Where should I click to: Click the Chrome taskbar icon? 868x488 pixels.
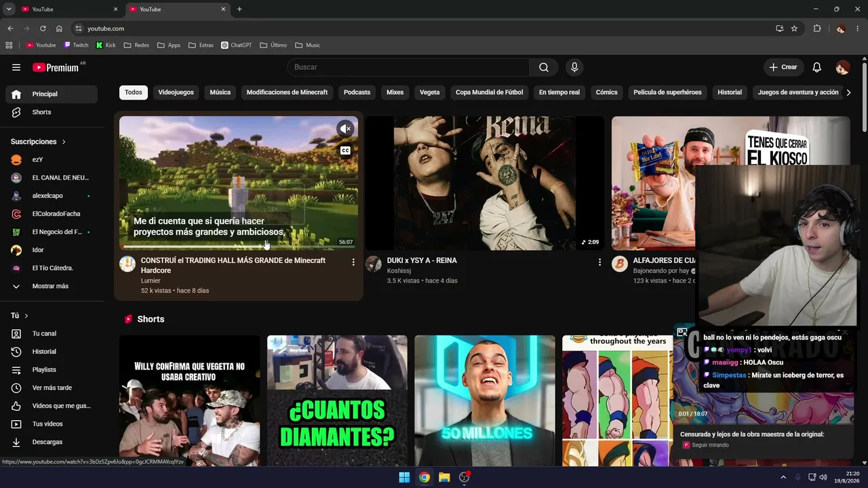tap(424, 477)
